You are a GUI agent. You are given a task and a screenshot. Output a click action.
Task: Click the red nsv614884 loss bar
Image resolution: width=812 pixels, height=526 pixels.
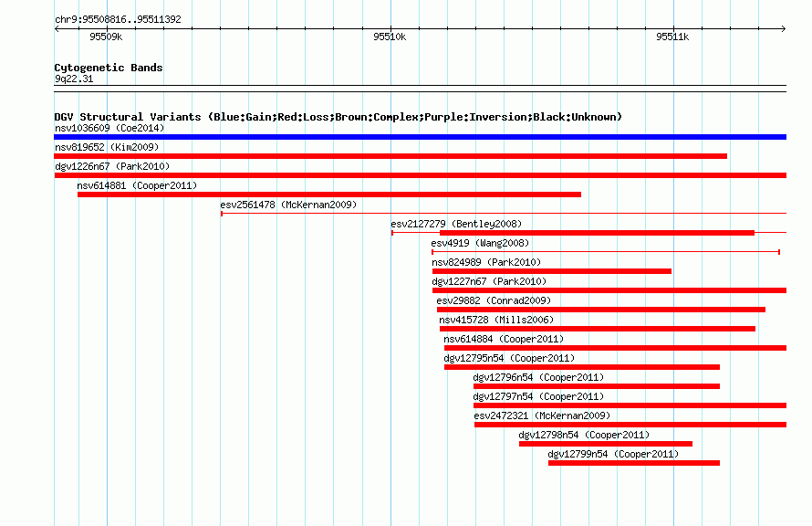click(615, 348)
